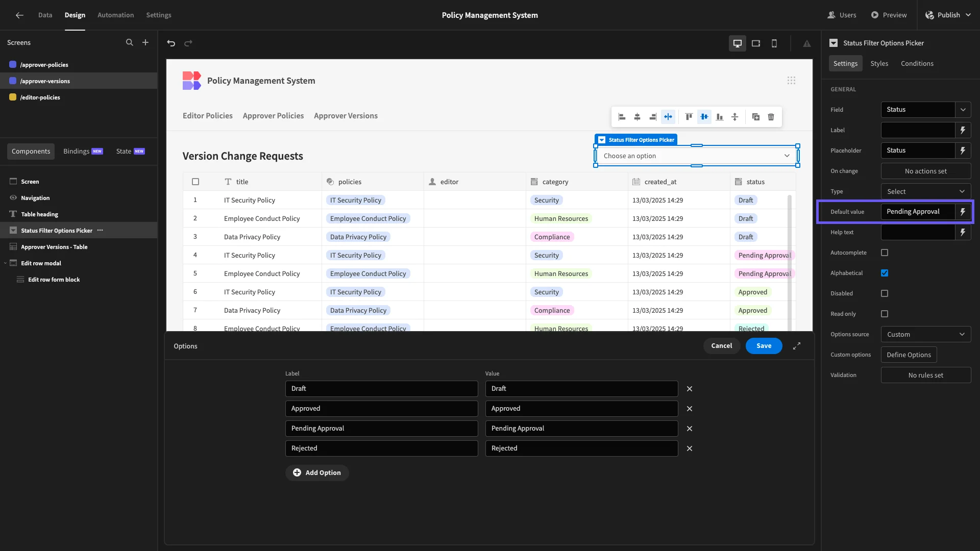
Task: Click Add Option button
Action: coord(317,473)
